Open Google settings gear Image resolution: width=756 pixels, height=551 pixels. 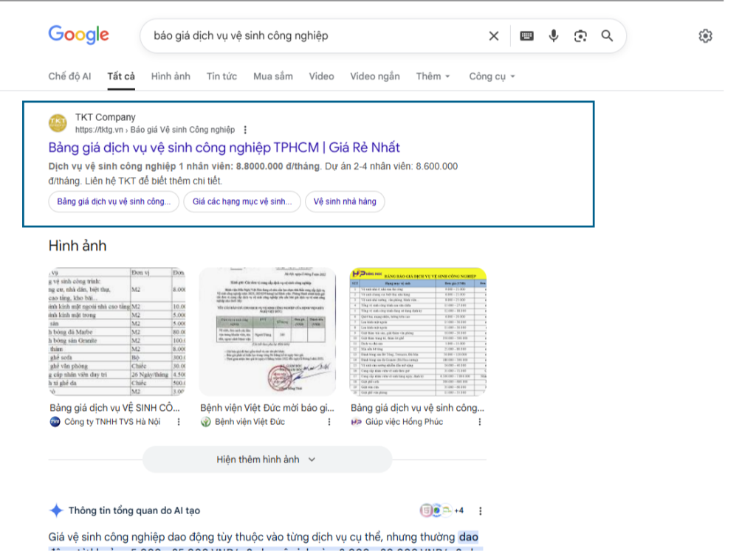[705, 36]
